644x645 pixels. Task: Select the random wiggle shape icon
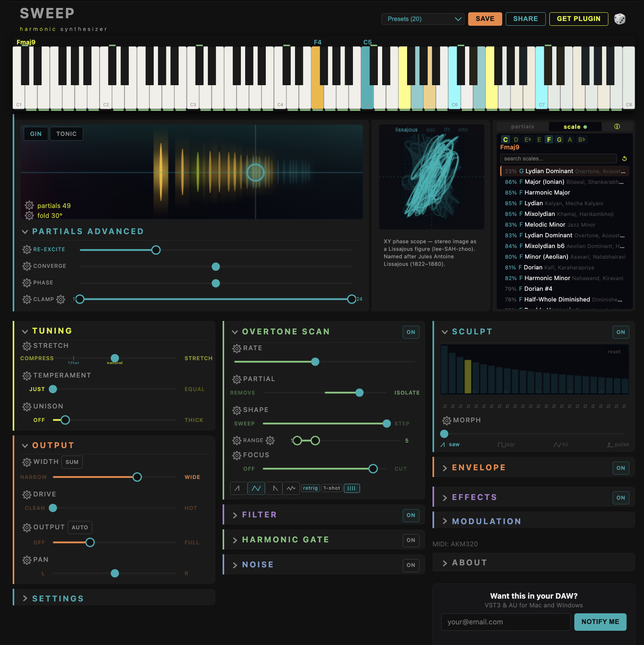(x=291, y=488)
